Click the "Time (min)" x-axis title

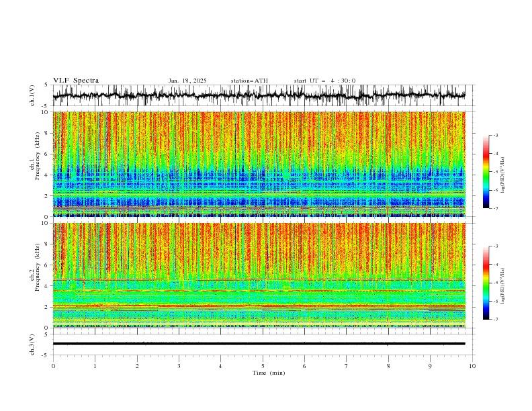click(x=269, y=373)
